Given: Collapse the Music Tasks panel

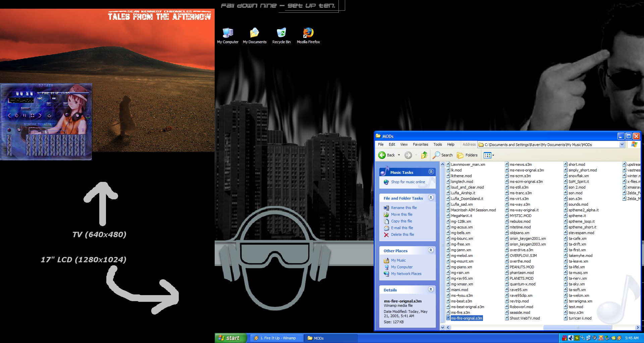Looking at the screenshot, I should point(431,172).
